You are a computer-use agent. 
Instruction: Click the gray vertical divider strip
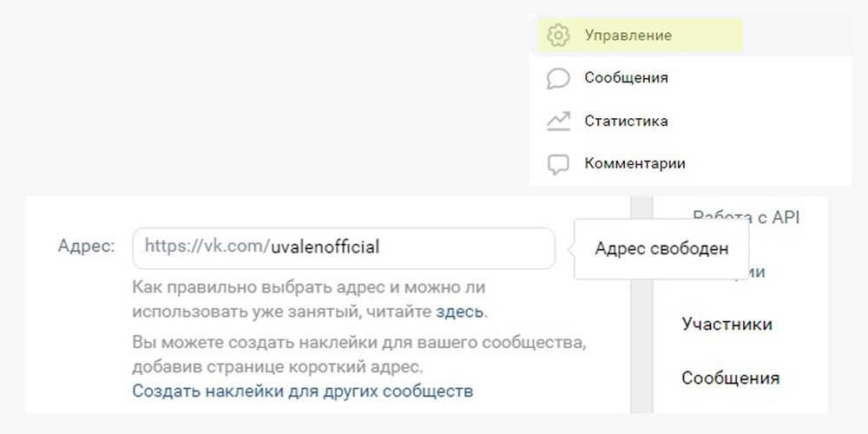642,305
